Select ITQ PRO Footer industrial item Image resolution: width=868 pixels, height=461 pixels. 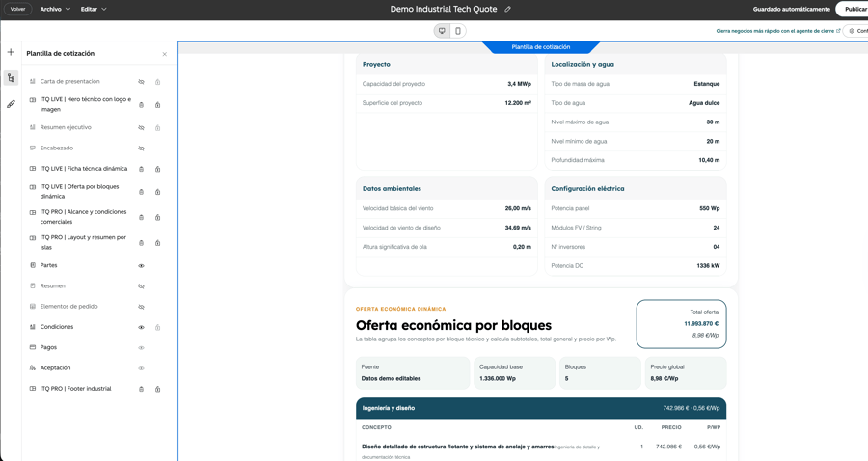tap(76, 389)
